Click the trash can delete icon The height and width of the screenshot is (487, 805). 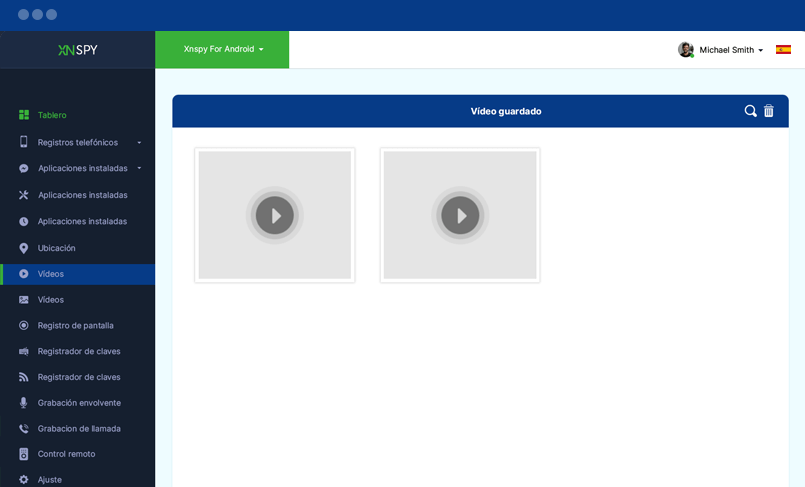coord(769,111)
